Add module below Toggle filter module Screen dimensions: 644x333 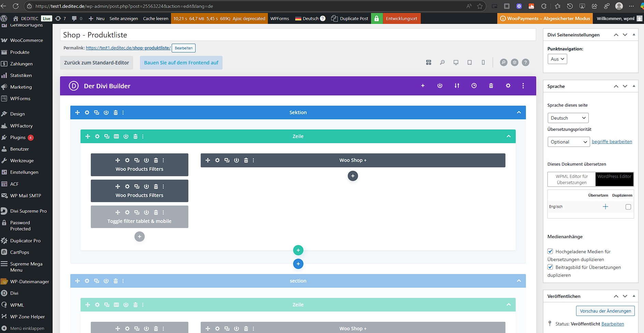coord(140,237)
